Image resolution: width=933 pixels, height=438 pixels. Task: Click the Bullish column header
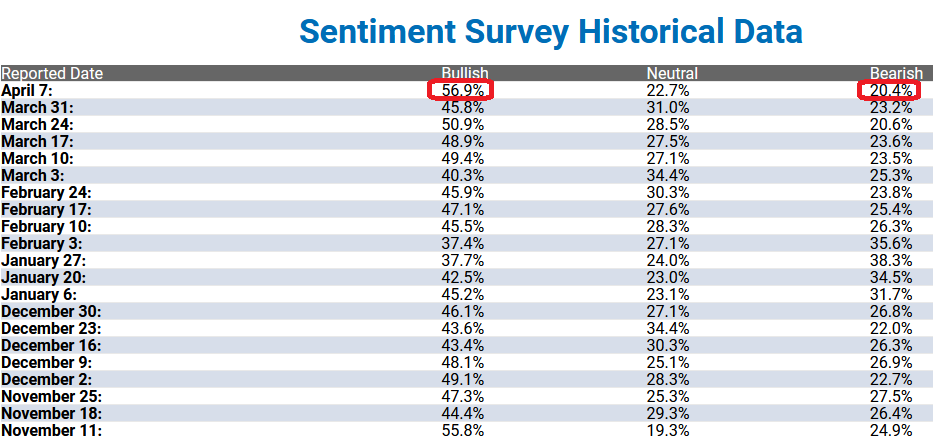coord(465,73)
